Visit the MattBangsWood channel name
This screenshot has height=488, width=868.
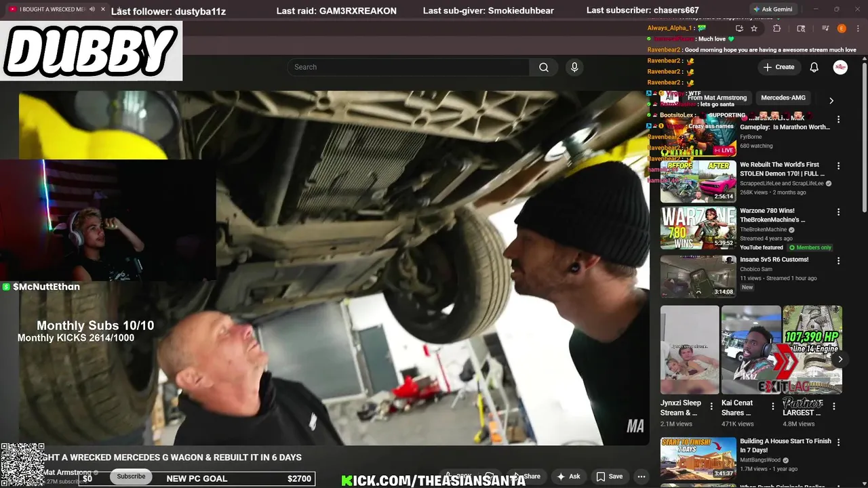click(760, 460)
